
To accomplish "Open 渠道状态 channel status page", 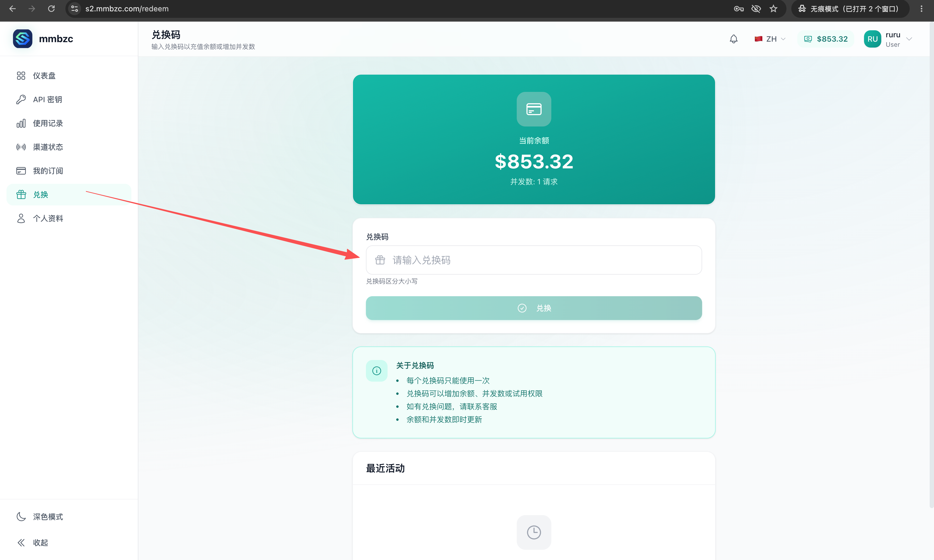I will [69, 147].
